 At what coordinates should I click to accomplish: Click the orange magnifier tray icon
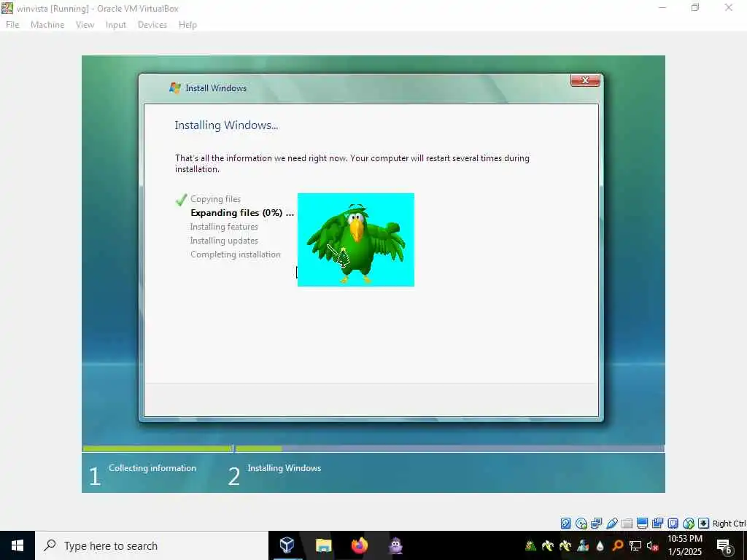click(618, 545)
